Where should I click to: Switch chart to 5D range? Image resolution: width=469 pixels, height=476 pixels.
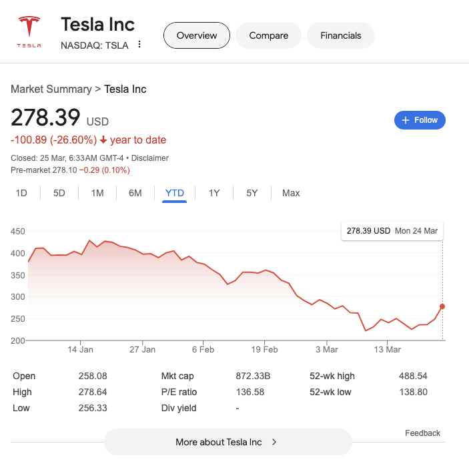(59, 193)
